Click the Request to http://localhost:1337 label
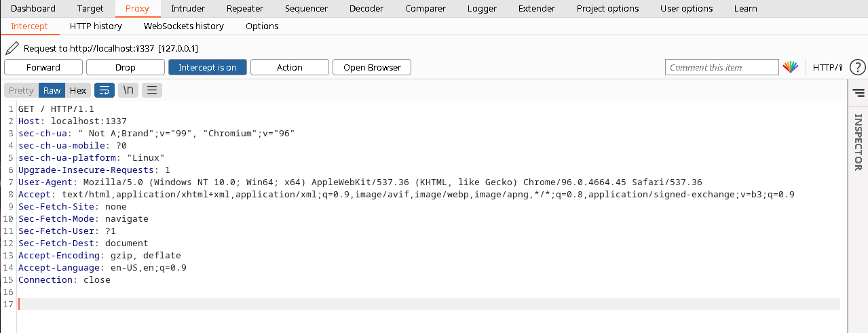868x333 pixels. tap(111, 49)
